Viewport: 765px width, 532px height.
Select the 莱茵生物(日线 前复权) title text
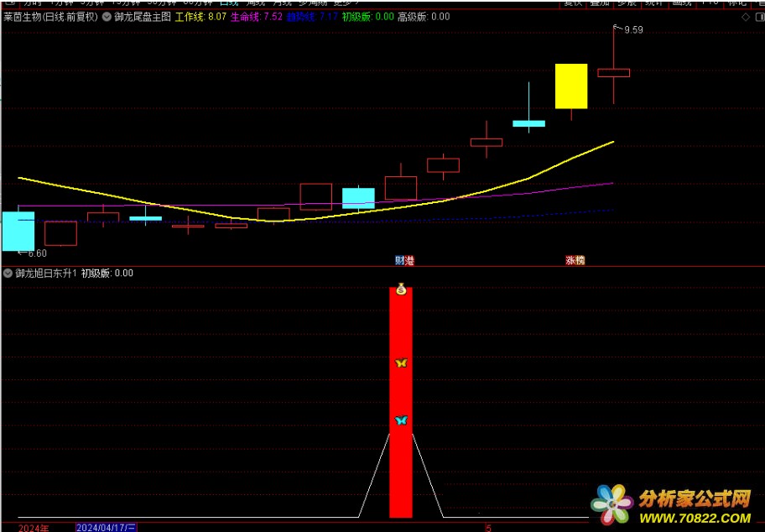coord(50,17)
